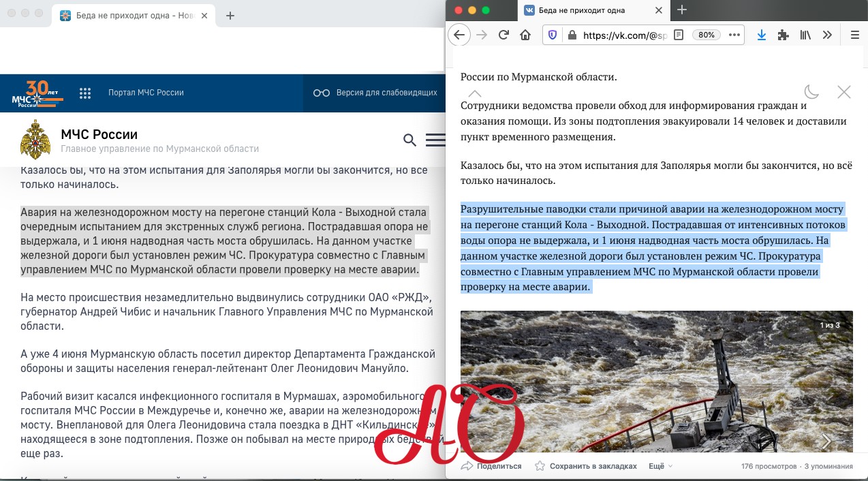868x481 pixels.
Task: Open new tab in Firefox window
Action: [682, 10]
